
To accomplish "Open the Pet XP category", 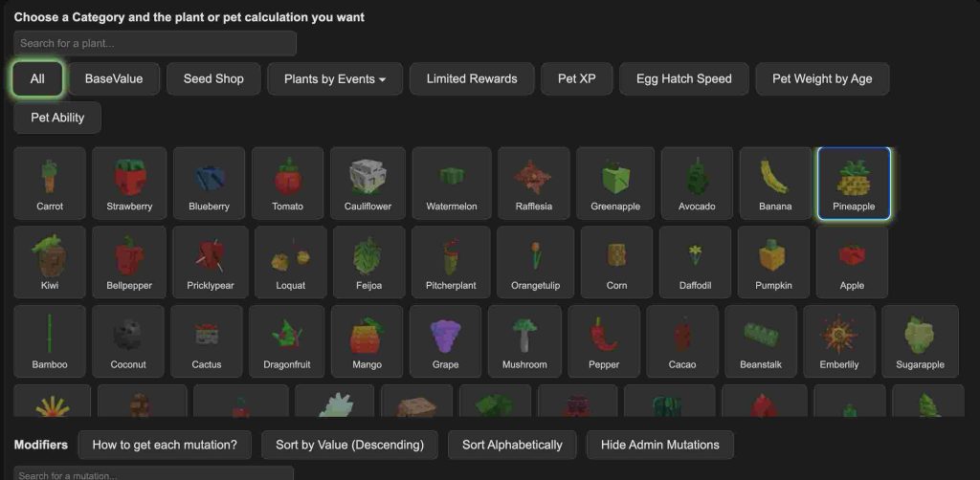I will 577,78.
